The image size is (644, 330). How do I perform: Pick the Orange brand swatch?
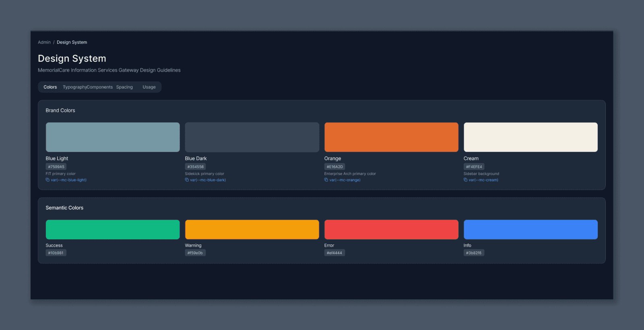tap(391, 137)
